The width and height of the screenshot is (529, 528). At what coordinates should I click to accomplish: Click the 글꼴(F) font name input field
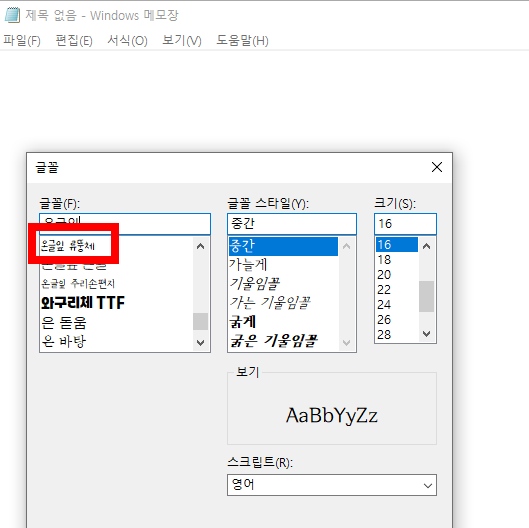pos(125,223)
